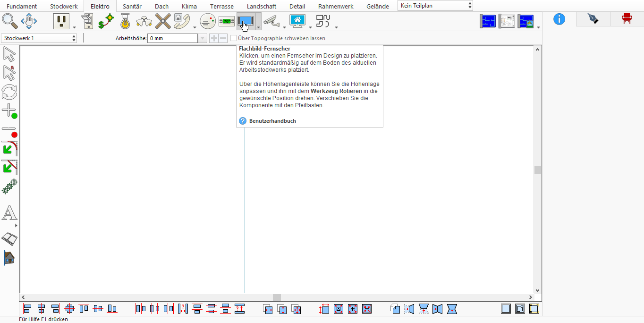Select the Landschaft tab

pos(262,7)
